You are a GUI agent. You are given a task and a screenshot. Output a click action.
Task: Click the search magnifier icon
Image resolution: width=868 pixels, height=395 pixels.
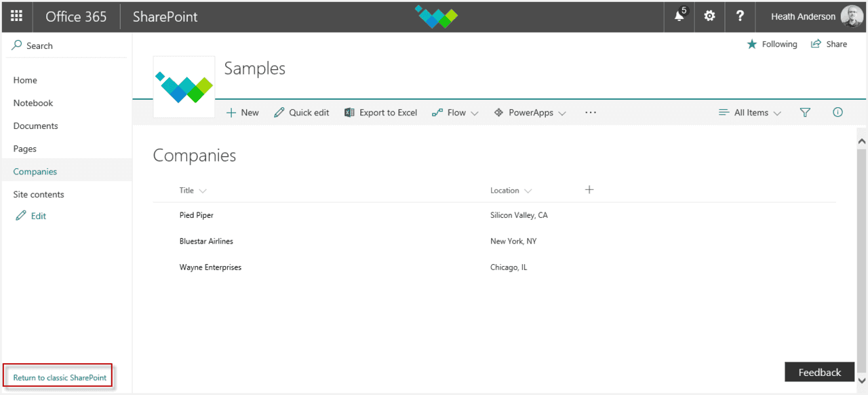click(x=17, y=45)
